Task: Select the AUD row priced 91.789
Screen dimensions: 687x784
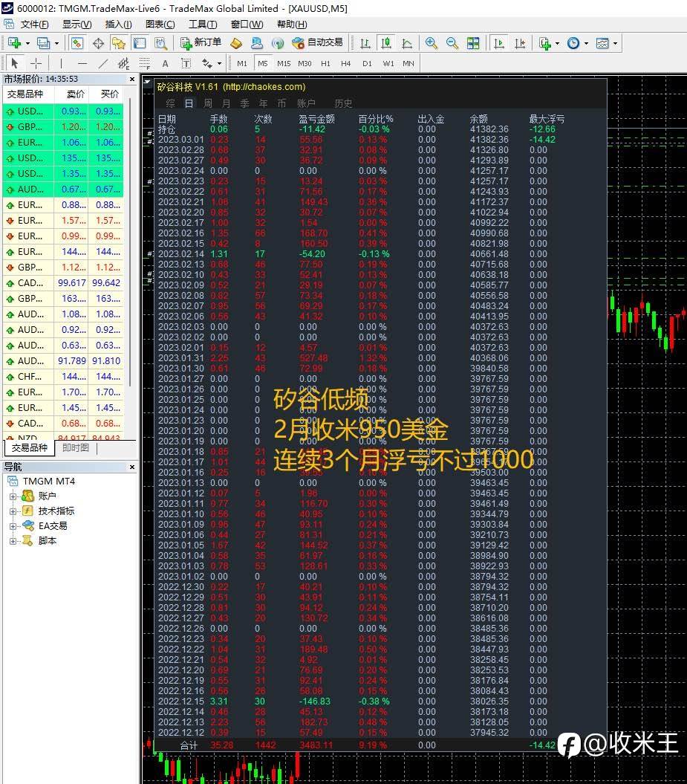Action: [63, 361]
